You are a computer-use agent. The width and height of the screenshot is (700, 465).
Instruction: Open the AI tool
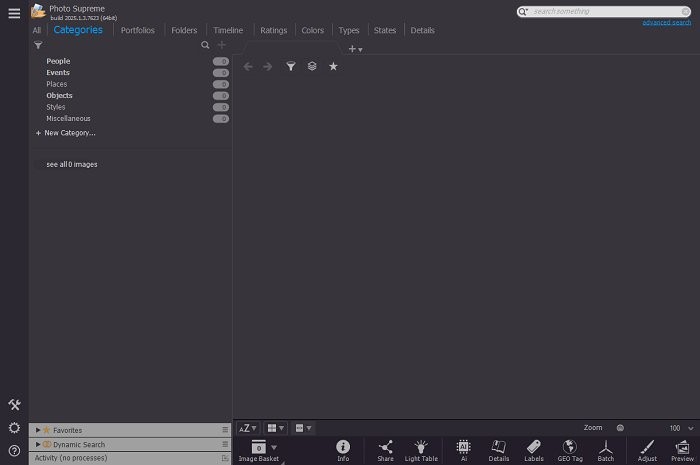(x=464, y=451)
